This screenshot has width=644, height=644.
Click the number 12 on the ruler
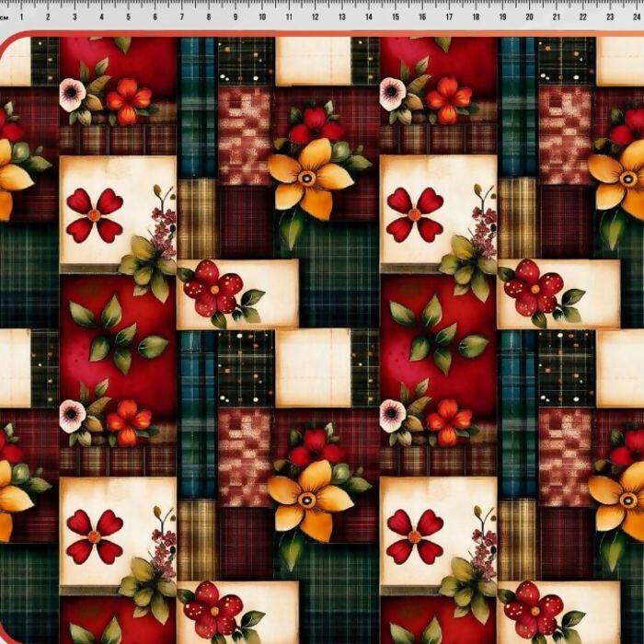point(316,17)
